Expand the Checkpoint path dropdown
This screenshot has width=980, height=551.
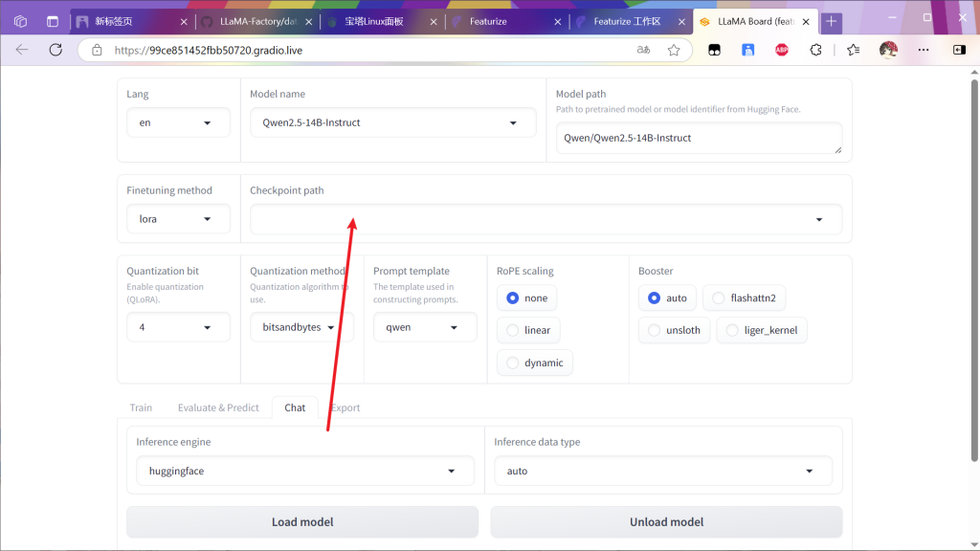click(x=546, y=219)
